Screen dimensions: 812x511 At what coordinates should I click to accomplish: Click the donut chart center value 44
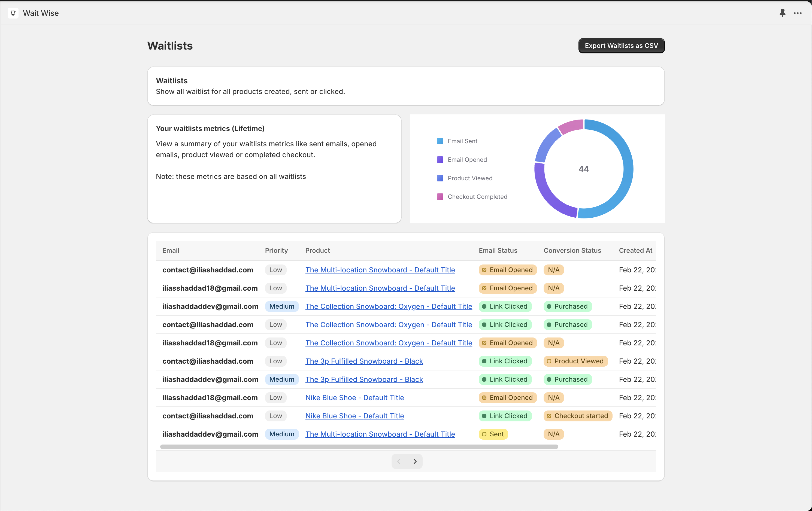click(584, 169)
